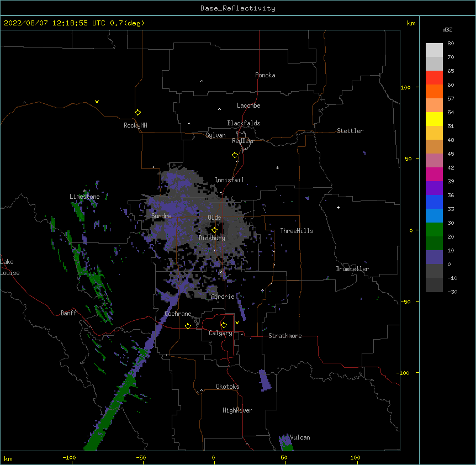Click the deep purple swatch near 39 dBZ
The width and height of the screenshot is (476, 465).
[x=434, y=188]
